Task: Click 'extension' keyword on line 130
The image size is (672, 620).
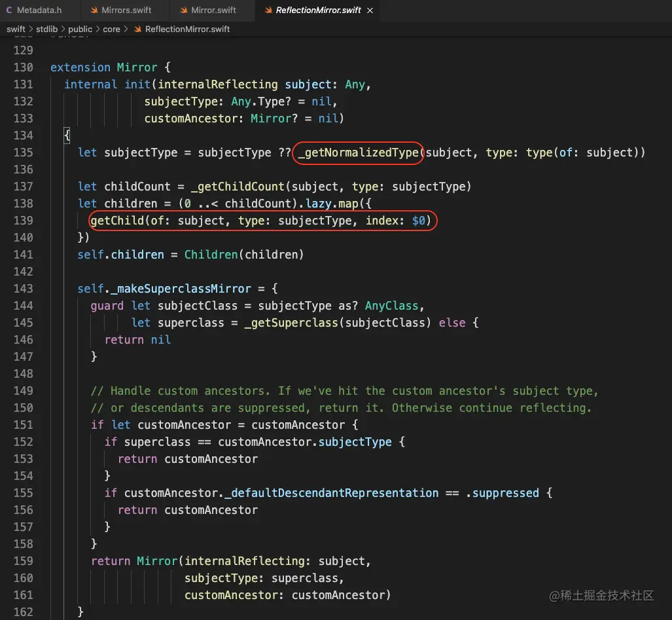Action: pyautogui.click(x=80, y=67)
